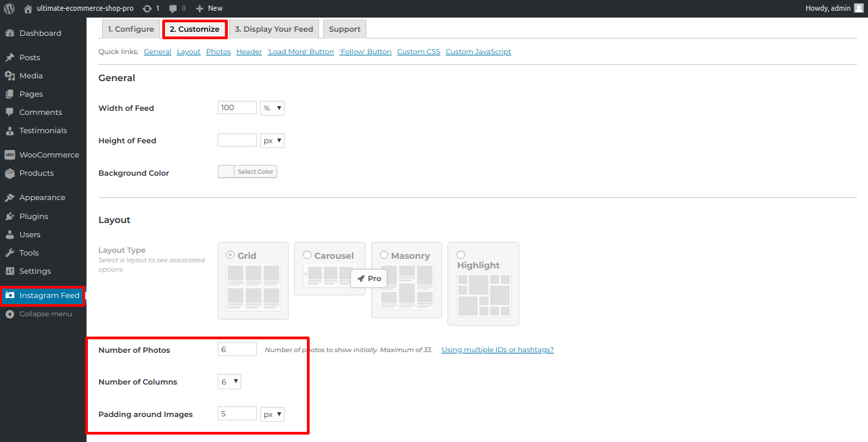868x442 pixels.
Task: Click the Width of Feed input field
Action: click(237, 108)
